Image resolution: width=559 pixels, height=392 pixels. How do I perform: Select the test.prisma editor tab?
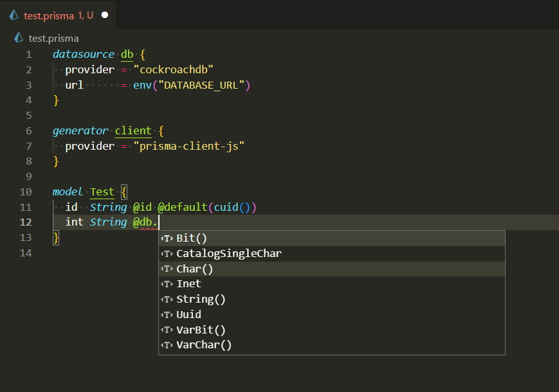(58, 15)
